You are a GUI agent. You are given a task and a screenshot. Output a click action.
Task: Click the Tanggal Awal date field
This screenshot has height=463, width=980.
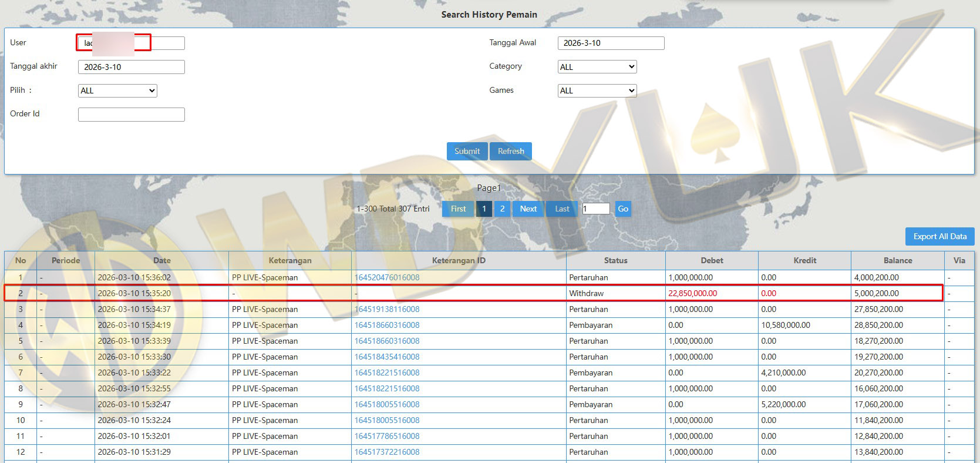(611, 43)
